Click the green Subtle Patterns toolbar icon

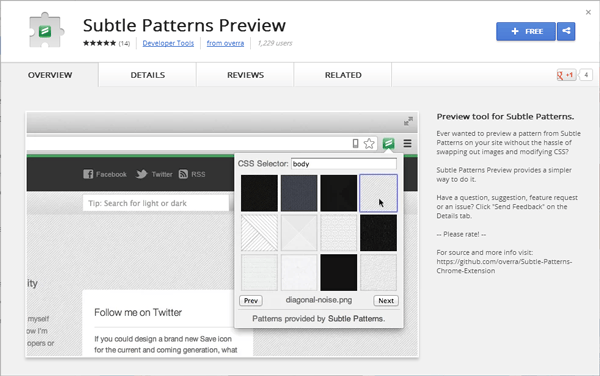click(388, 143)
